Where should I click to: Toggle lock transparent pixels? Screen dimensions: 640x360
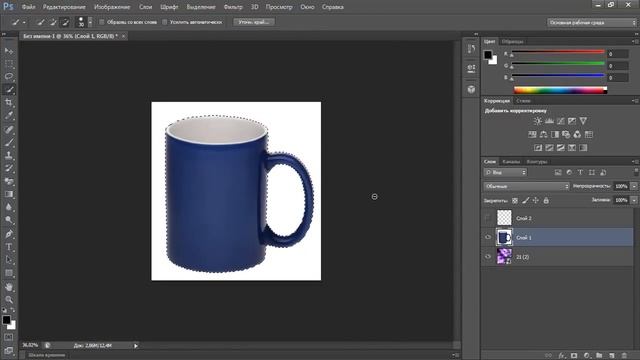click(515, 200)
